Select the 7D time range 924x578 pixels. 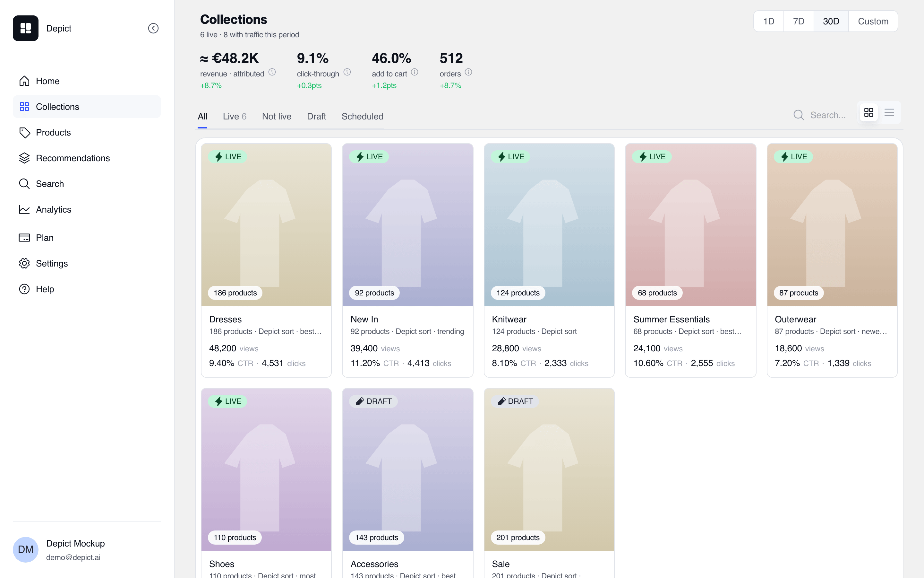click(799, 22)
